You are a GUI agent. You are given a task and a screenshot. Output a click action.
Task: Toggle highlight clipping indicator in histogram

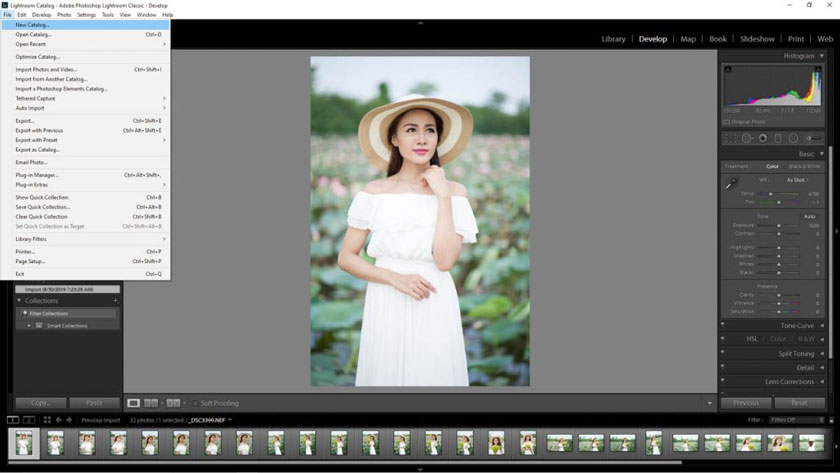point(818,69)
